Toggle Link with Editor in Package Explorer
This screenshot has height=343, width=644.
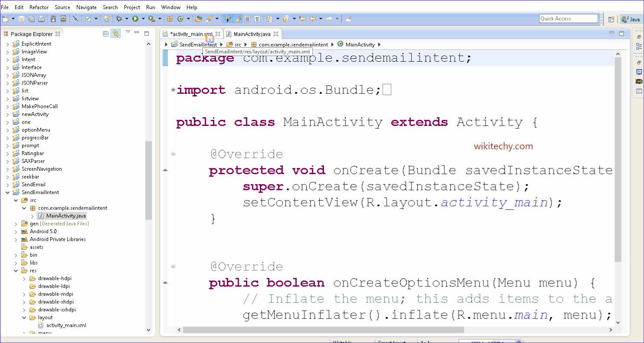pos(115,33)
